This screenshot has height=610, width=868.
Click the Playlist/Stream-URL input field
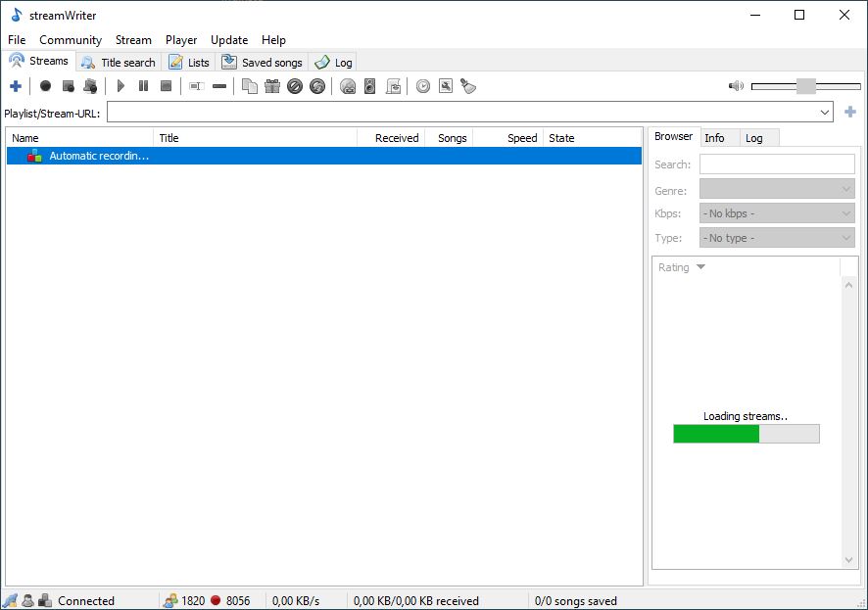[470, 113]
